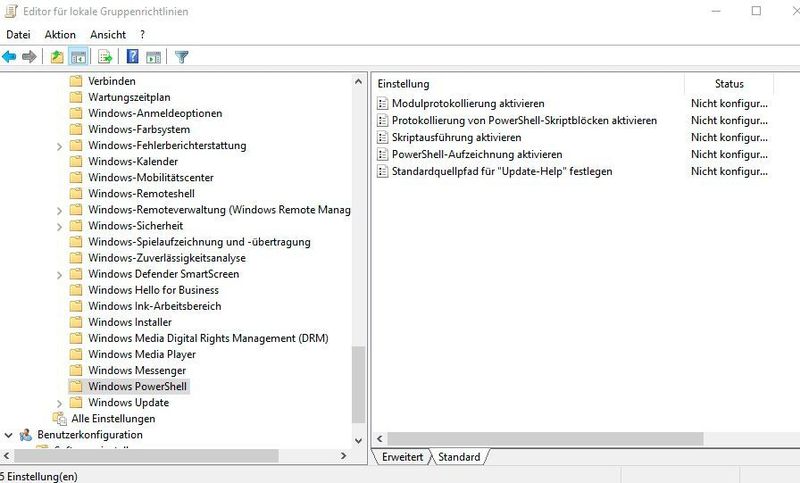Click settings list scroll left arrow
The width and height of the screenshot is (800, 483).
point(380,439)
